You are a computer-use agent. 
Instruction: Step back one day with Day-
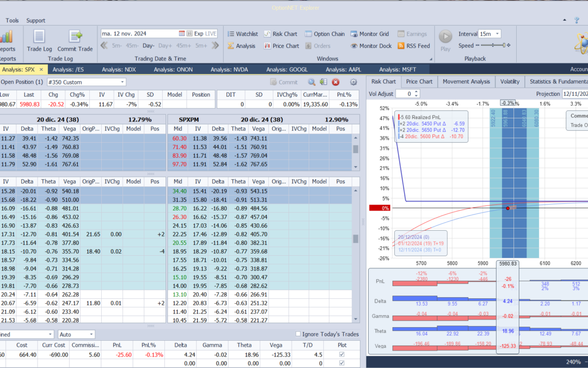[x=149, y=45]
